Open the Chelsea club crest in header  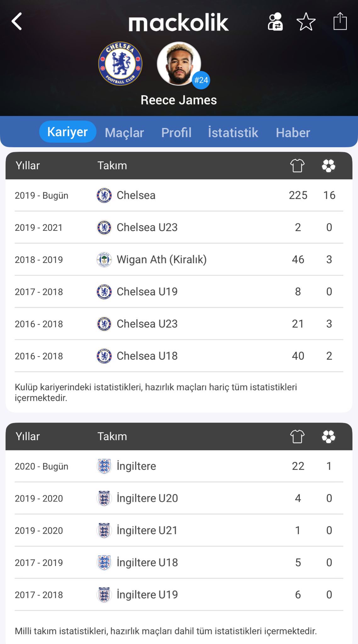120,64
